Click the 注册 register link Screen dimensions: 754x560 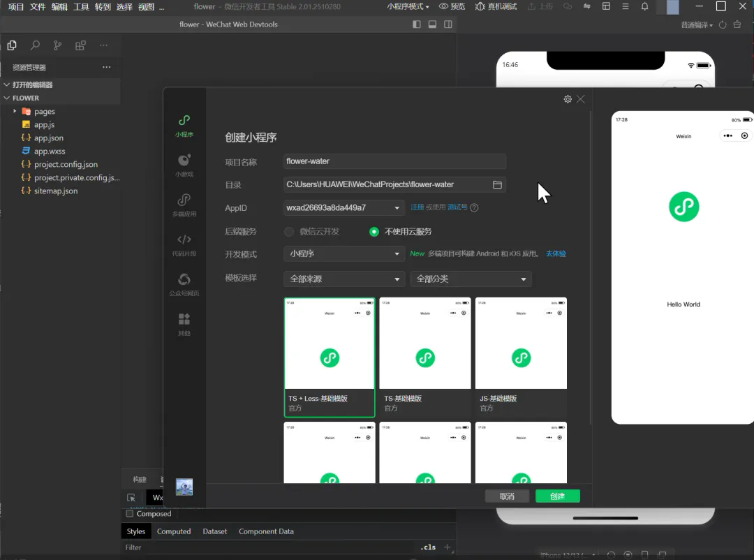point(417,207)
